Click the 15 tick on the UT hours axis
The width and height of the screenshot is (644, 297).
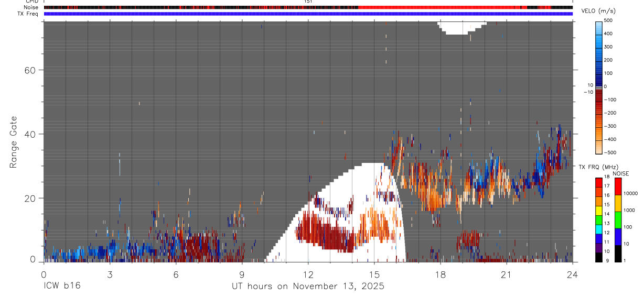coord(374,274)
